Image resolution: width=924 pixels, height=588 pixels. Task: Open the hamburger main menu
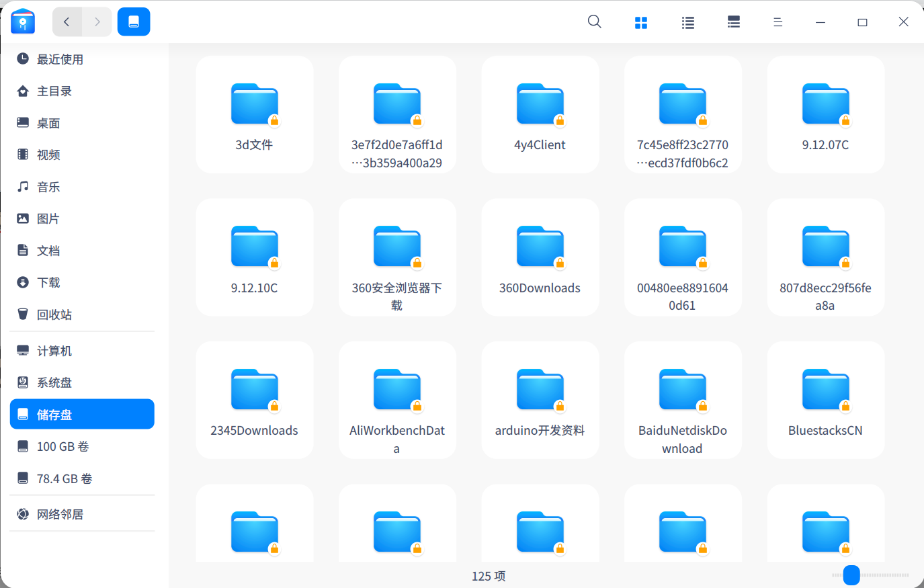click(778, 23)
